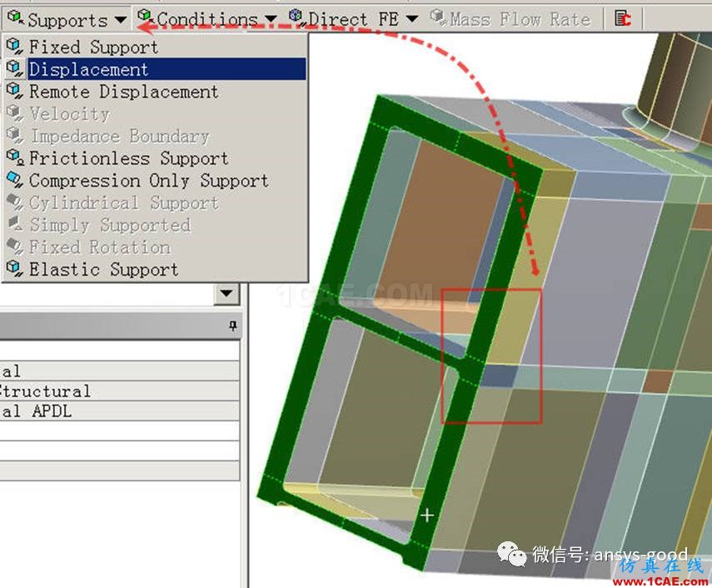
Task: Select the row ending in 'al APDL'
Action: click(119, 411)
